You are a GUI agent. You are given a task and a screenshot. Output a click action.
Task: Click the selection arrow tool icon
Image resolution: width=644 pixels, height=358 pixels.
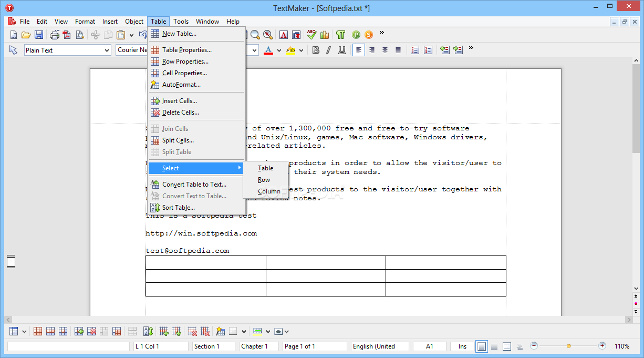[x=14, y=50]
